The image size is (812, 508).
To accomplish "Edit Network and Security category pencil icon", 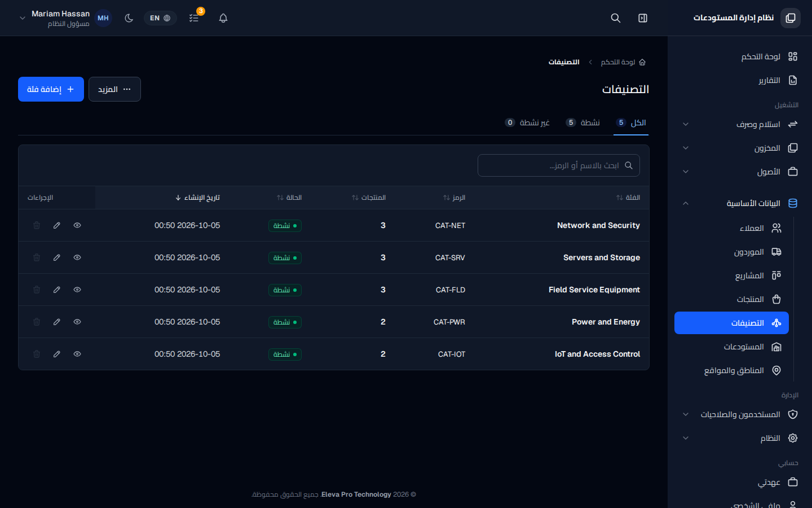I will tap(57, 225).
